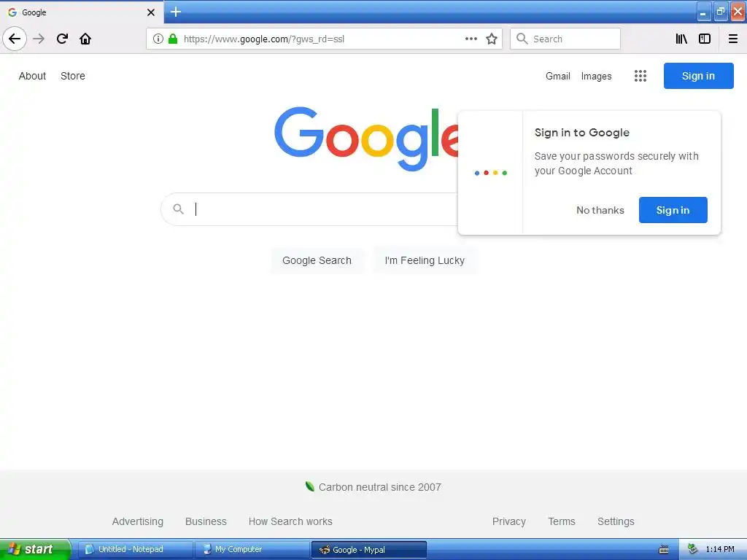Close the Google tab
The width and height of the screenshot is (747, 560).
[x=151, y=12]
